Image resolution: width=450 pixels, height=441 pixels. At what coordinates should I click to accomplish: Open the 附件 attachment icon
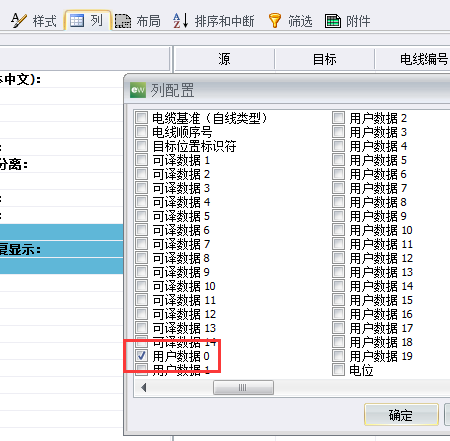point(333,21)
